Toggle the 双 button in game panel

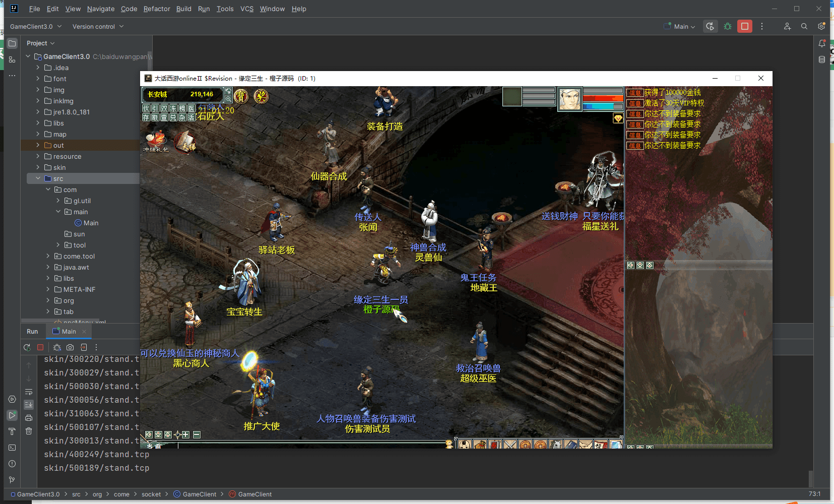164,108
